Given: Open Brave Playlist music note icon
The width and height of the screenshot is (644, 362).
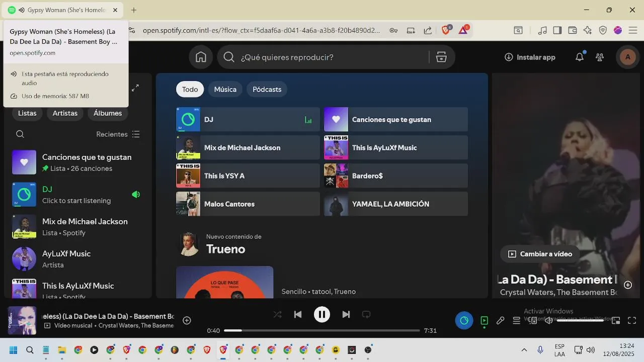Looking at the screenshot, I should click(542, 30).
